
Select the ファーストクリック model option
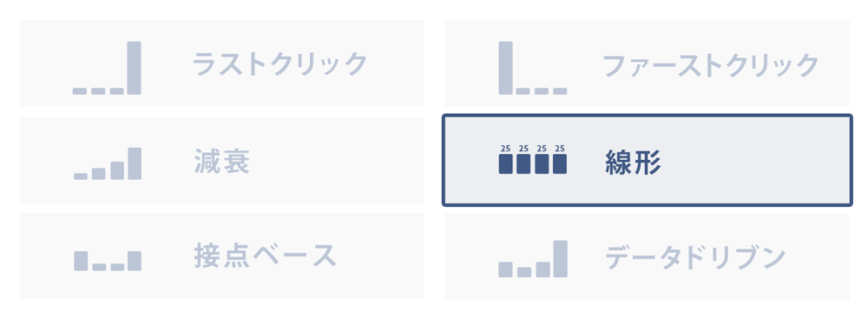click(648, 63)
